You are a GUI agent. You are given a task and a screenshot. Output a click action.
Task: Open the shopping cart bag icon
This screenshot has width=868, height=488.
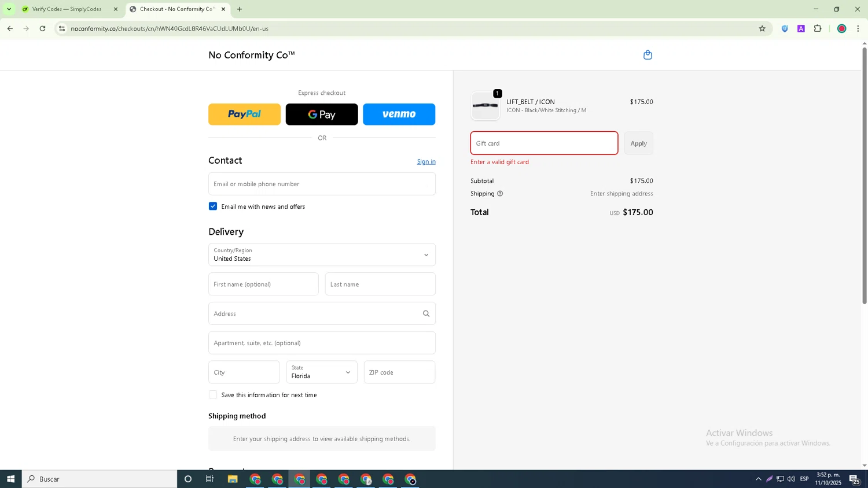[x=648, y=55]
